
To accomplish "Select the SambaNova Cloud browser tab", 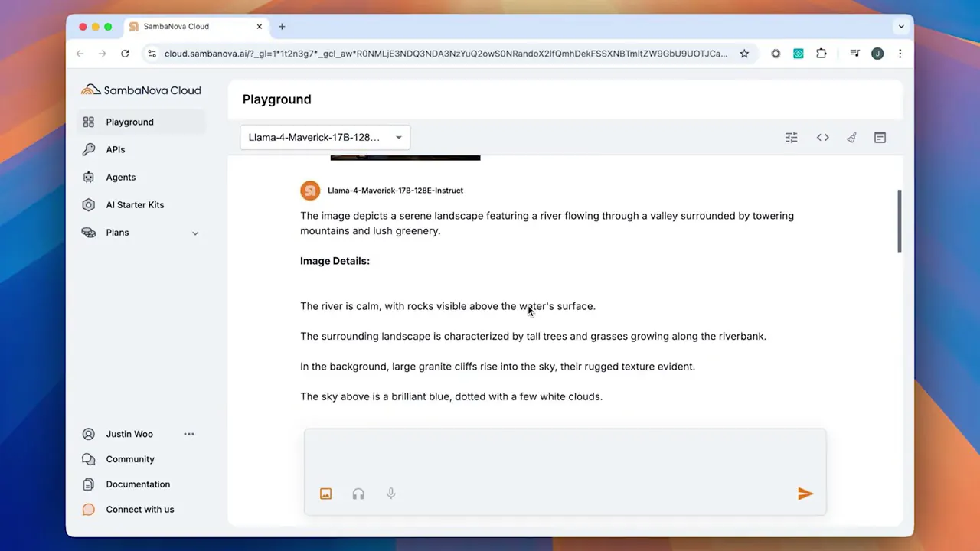I will 196,27.
